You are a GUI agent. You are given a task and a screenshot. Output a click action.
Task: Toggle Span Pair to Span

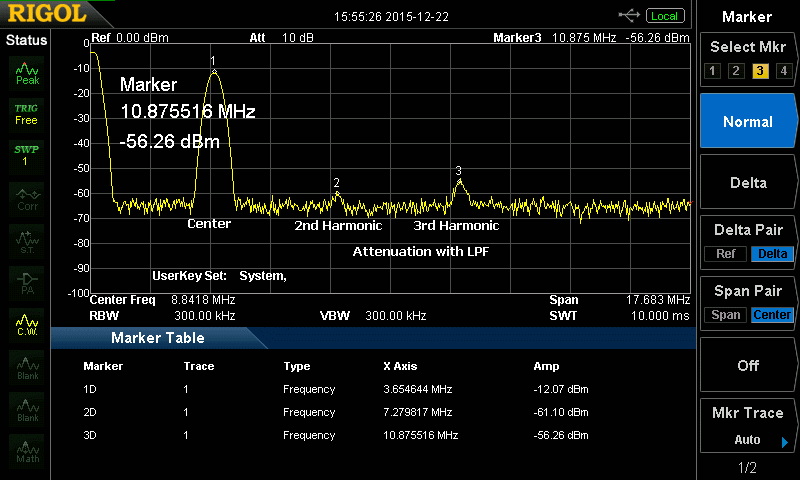726,315
